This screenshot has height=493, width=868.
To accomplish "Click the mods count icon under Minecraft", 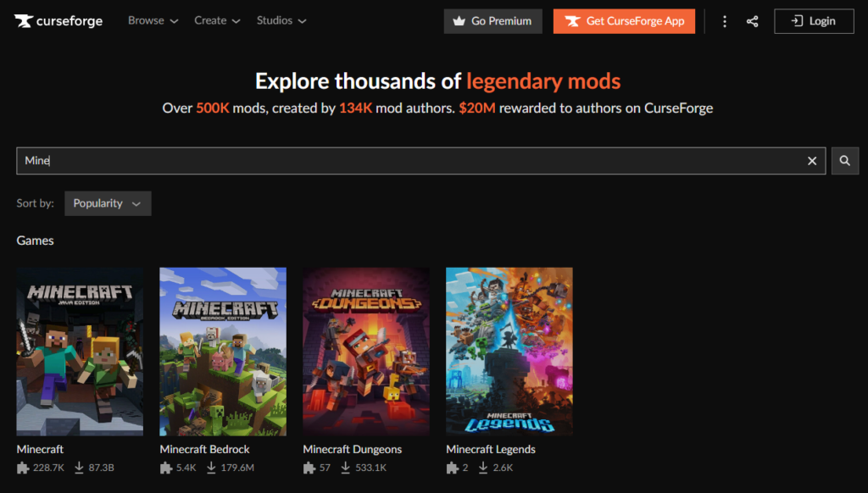I will click(23, 468).
